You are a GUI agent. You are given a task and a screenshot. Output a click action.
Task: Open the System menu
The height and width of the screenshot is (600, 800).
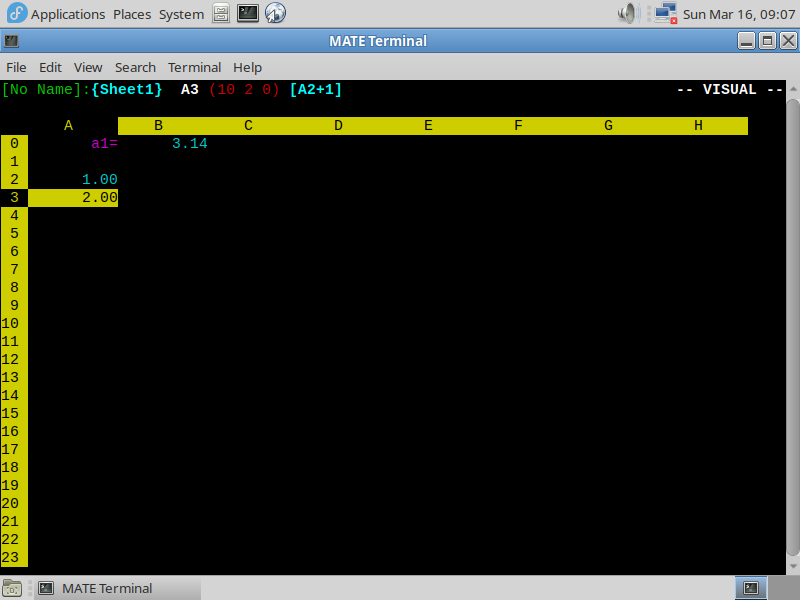(181, 14)
